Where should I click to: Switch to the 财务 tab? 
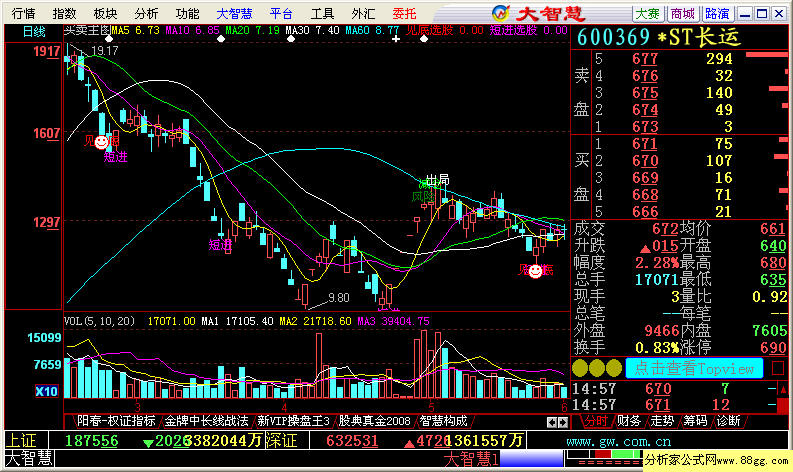click(x=629, y=421)
